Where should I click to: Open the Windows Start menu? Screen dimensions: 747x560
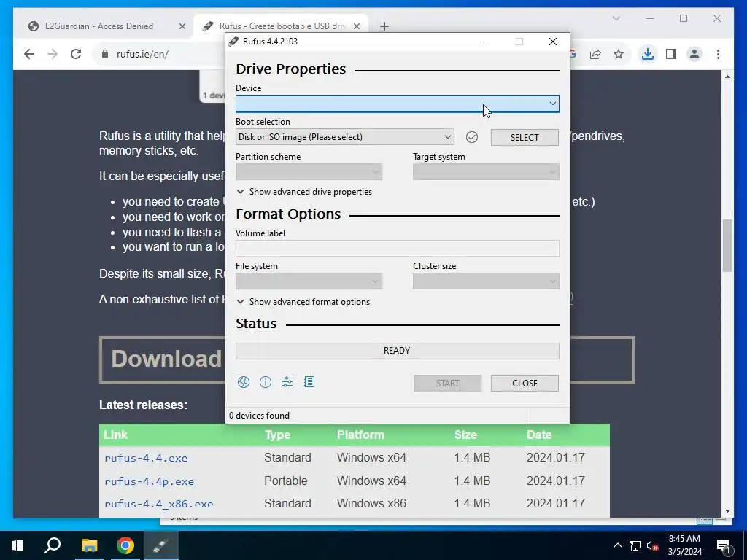coord(18,545)
